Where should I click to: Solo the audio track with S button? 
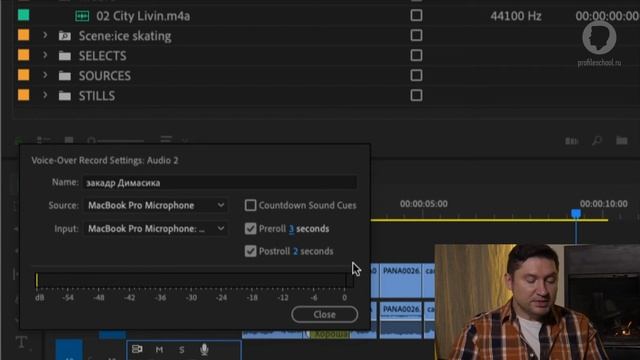pyautogui.click(x=182, y=350)
